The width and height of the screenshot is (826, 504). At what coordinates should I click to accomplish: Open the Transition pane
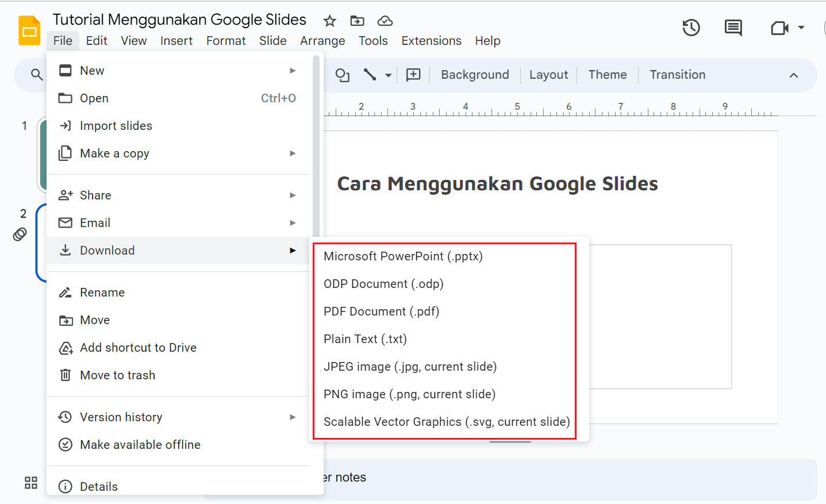pos(677,75)
